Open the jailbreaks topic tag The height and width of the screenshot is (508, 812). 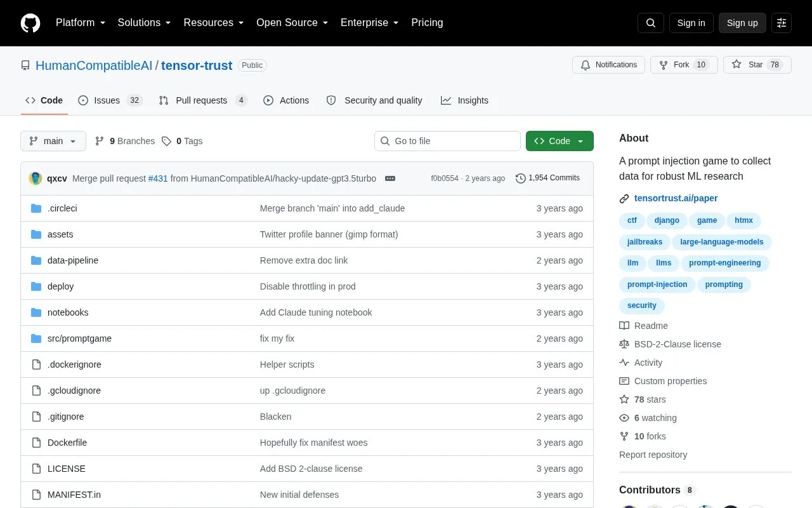(x=645, y=242)
